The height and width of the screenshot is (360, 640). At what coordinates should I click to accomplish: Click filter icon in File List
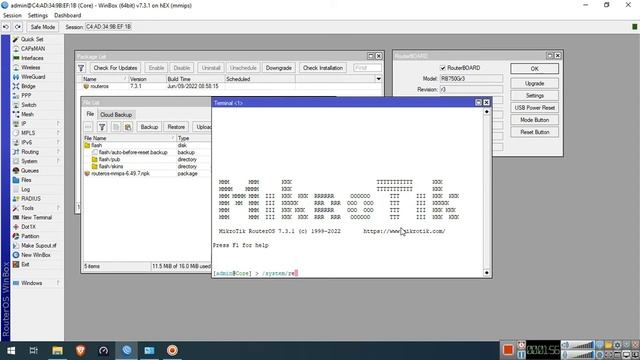(102, 127)
